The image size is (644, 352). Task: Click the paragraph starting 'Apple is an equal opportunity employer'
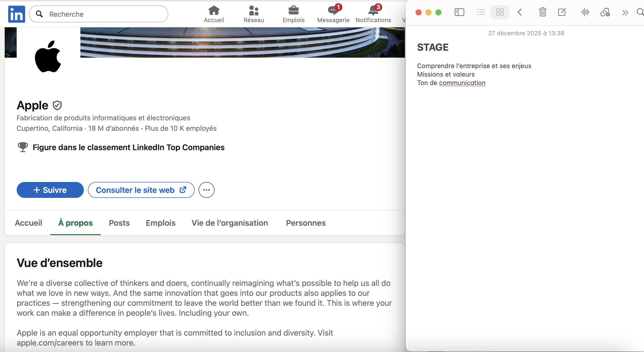click(x=175, y=338)
